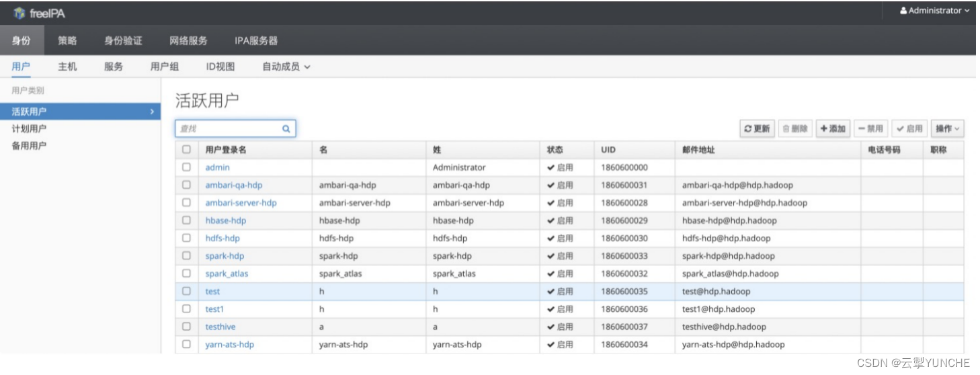Check the box for the admin row
The height and width of the screenshot is (375, 980).
[x=186, y=167]
